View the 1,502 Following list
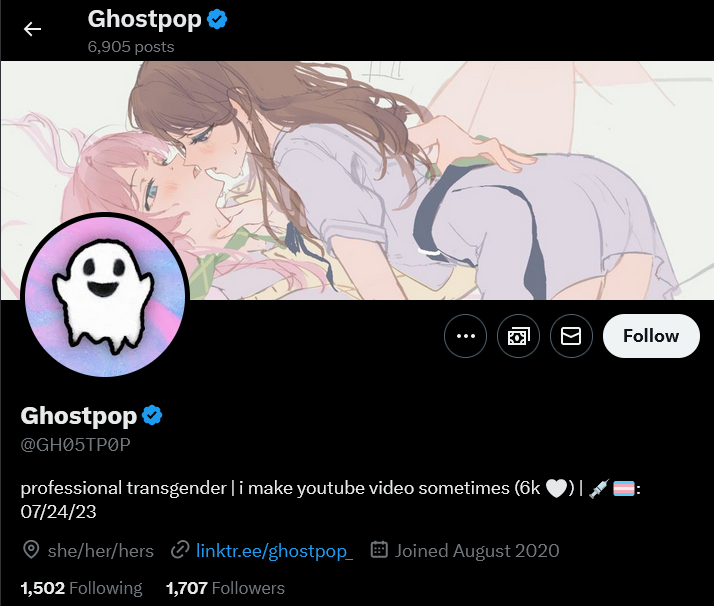Screen dimensions: 714x606 pyautogui.click(x=82, y=588)
